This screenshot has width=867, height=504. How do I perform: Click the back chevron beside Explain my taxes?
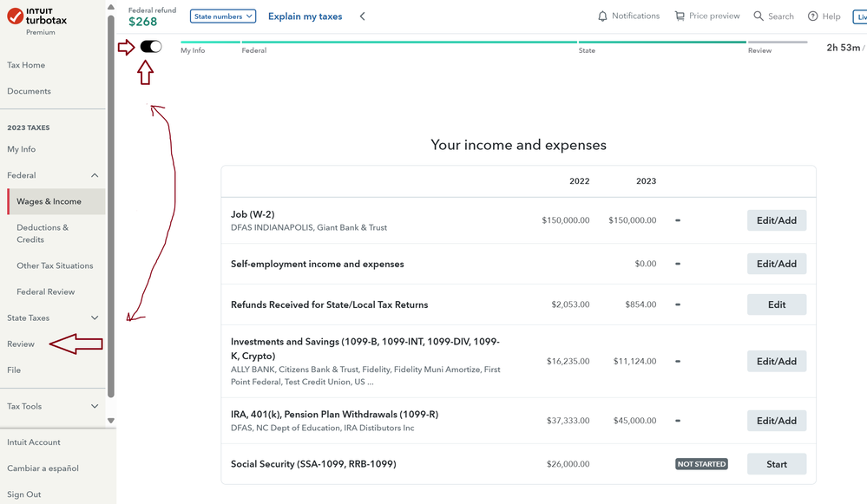click(x=362, y=16)
